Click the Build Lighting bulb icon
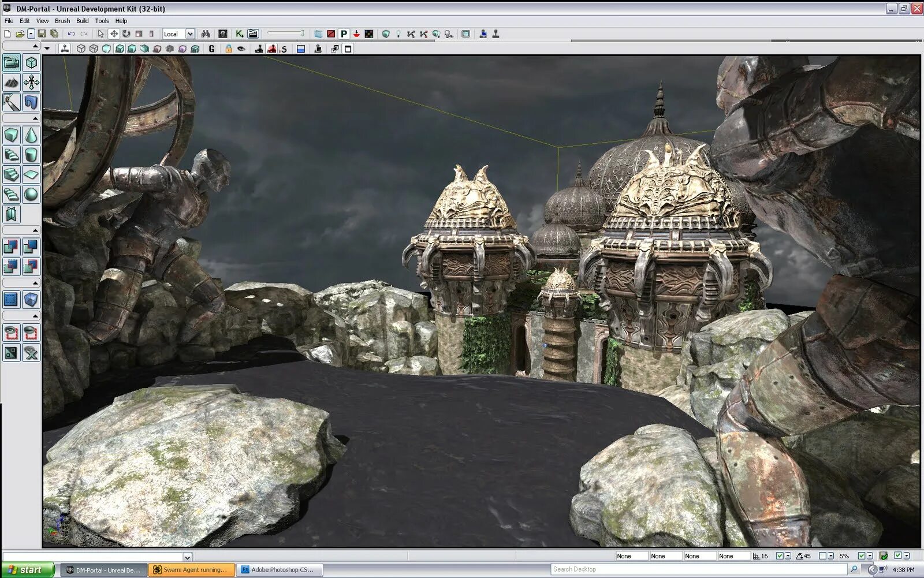Screen dimensions: 924x578 click(x=398, y=34)
